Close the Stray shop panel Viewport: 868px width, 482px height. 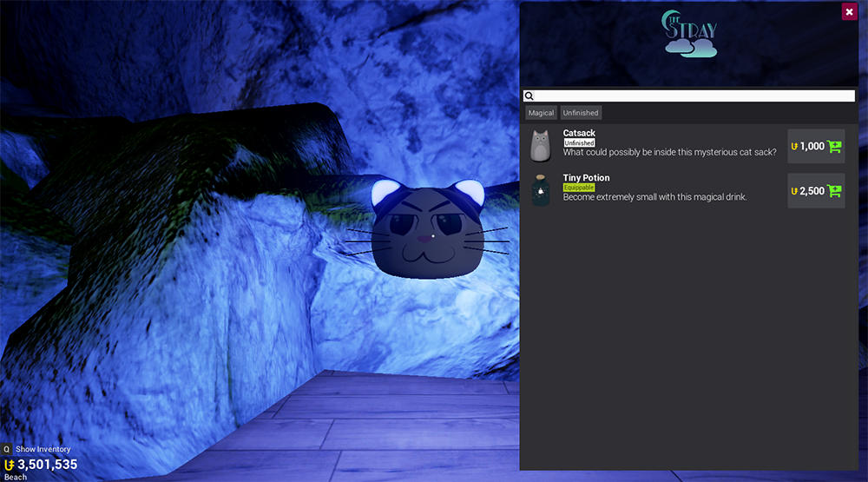tap(849, 11)
